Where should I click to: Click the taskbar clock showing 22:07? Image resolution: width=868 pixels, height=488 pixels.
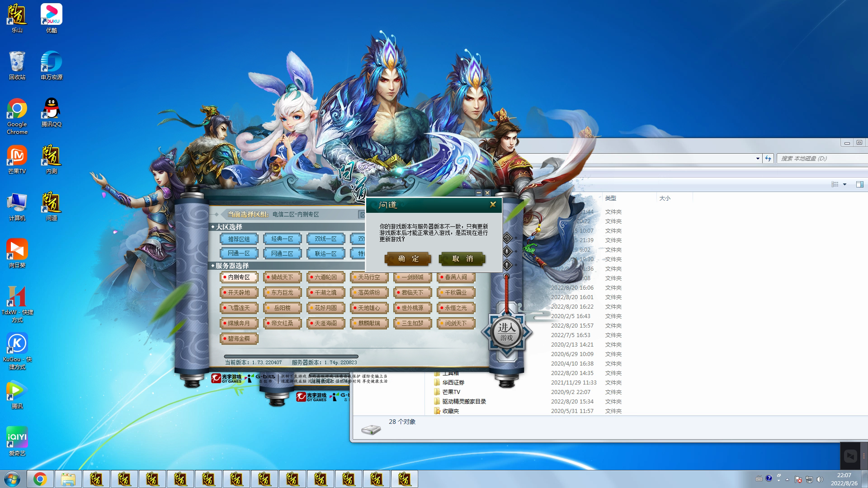tap(844, 479)
